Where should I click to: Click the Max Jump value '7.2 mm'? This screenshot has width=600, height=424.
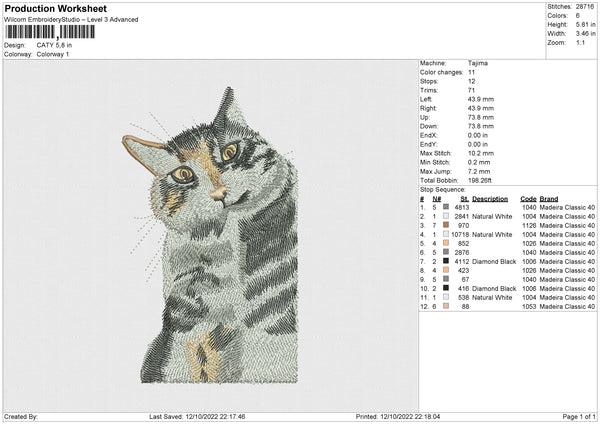pyautogui.click(x=479, y=171)
